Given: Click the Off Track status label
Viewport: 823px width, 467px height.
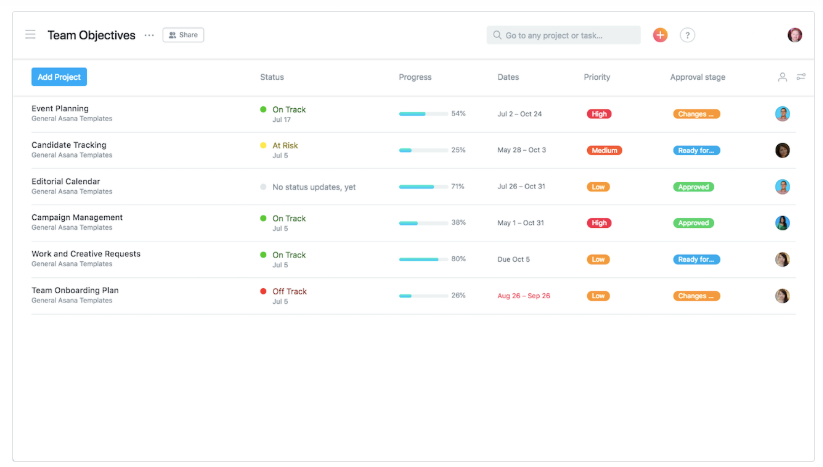Looking at the screenshot, I should click(289, 291).
